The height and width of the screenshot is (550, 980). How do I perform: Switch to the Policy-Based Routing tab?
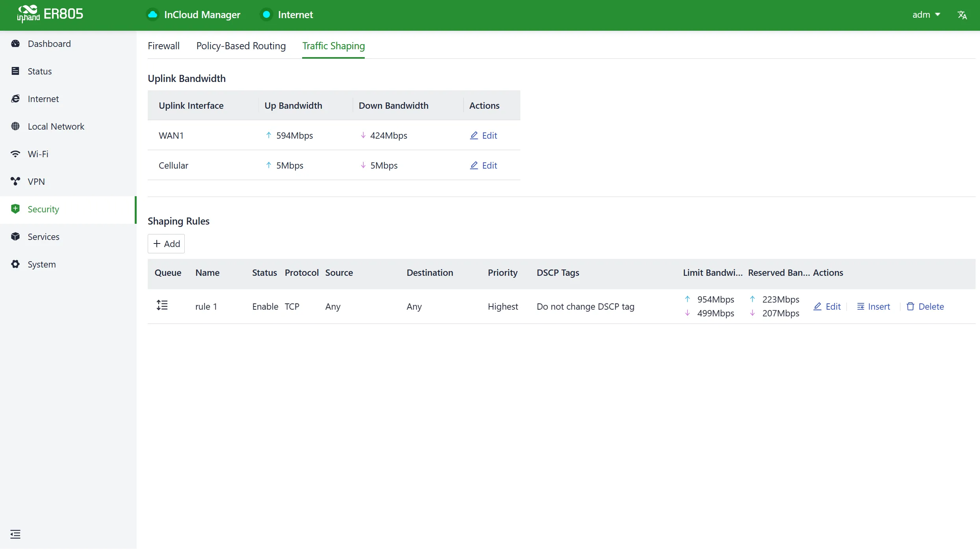[x=241, y=46]
